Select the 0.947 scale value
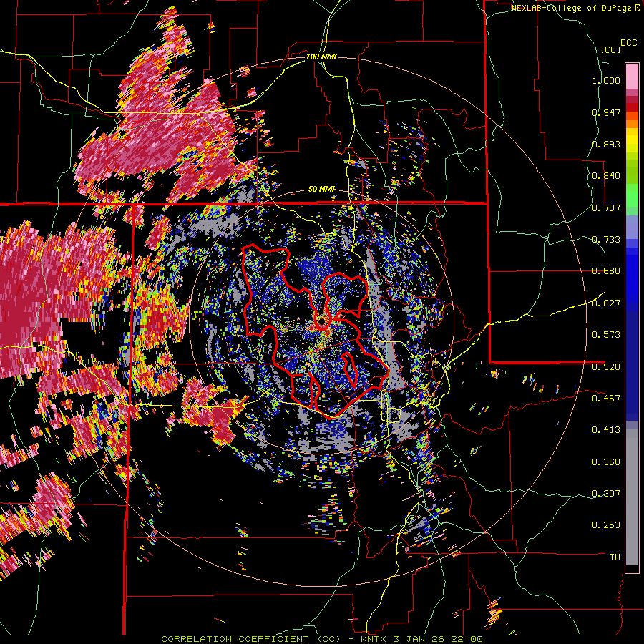 click(606, 112)
